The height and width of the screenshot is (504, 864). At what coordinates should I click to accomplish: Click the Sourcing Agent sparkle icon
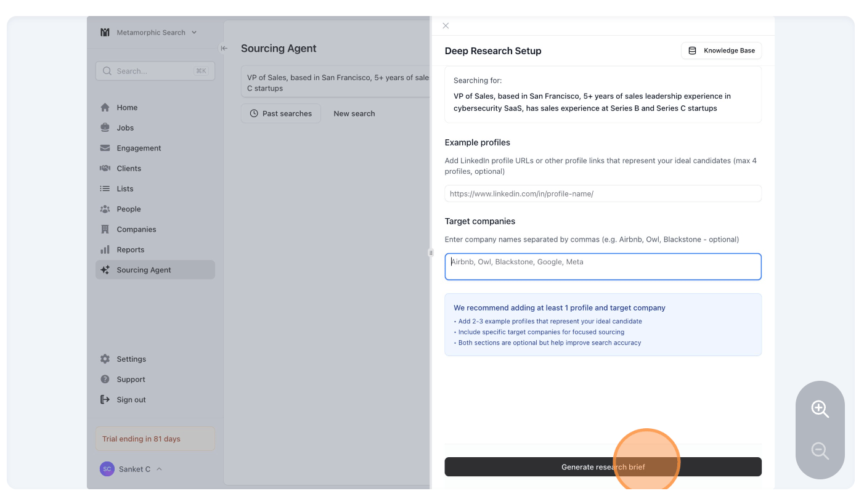point(105,270)
